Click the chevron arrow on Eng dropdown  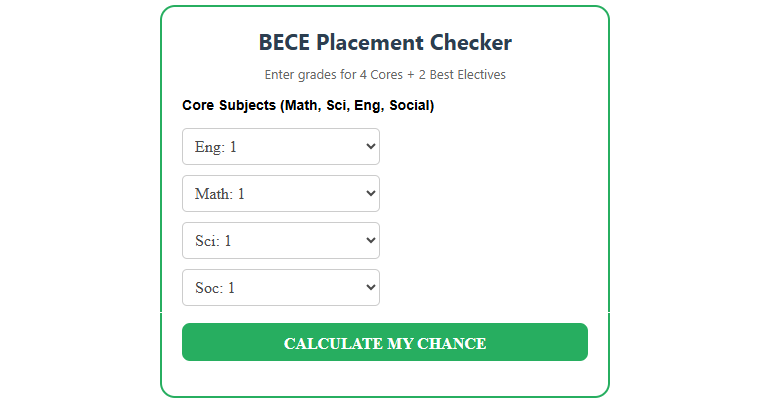click(x=371, y=147)
